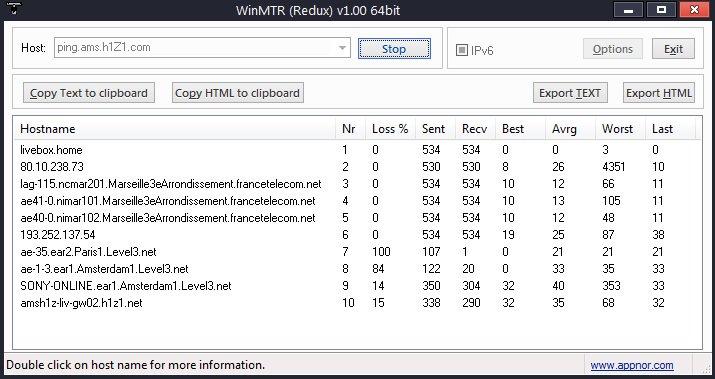
Task: Click the Worst column header
Action: click(620, 129)
